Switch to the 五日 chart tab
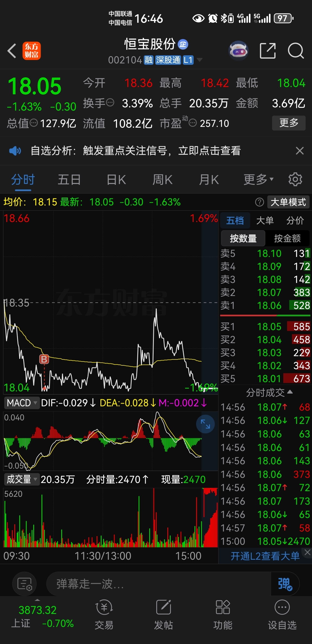 pos(69,179)
